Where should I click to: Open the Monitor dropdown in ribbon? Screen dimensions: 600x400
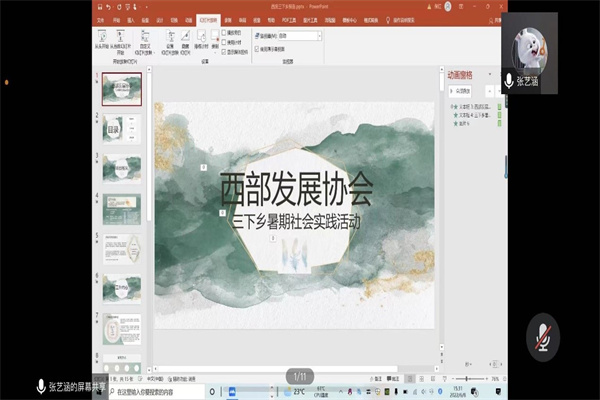[x=300, y=36]
